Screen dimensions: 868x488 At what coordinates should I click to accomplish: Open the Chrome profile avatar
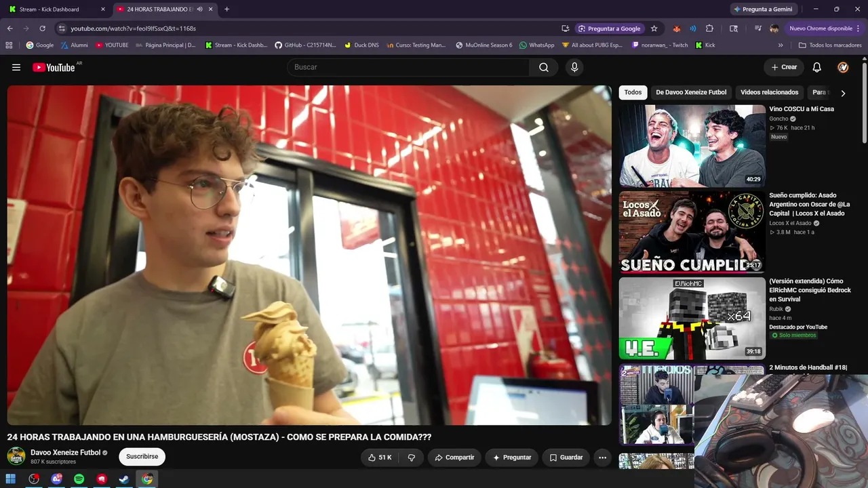774,28
